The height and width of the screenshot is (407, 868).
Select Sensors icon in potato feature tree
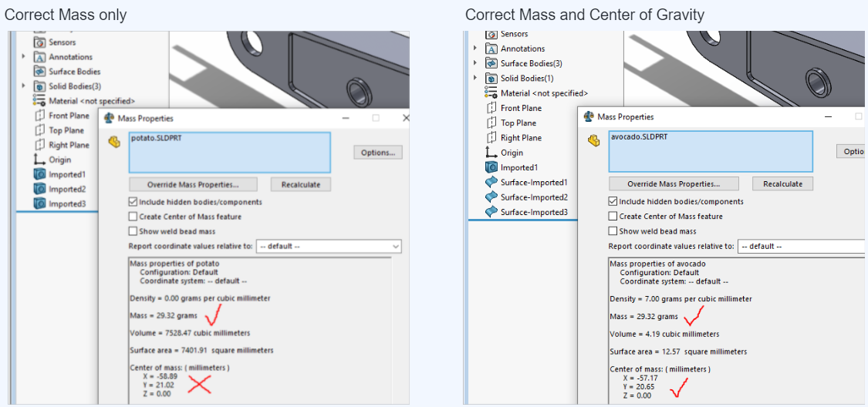[39, 42]
